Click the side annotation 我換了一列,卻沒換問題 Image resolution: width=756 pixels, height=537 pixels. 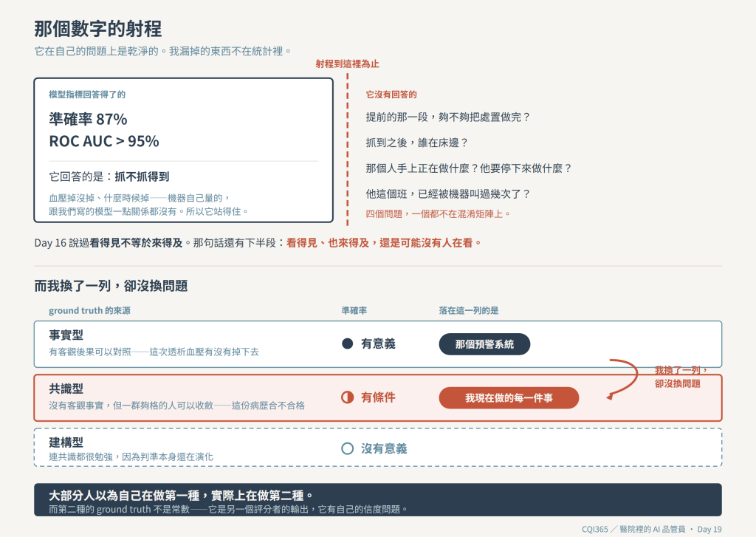681,377
